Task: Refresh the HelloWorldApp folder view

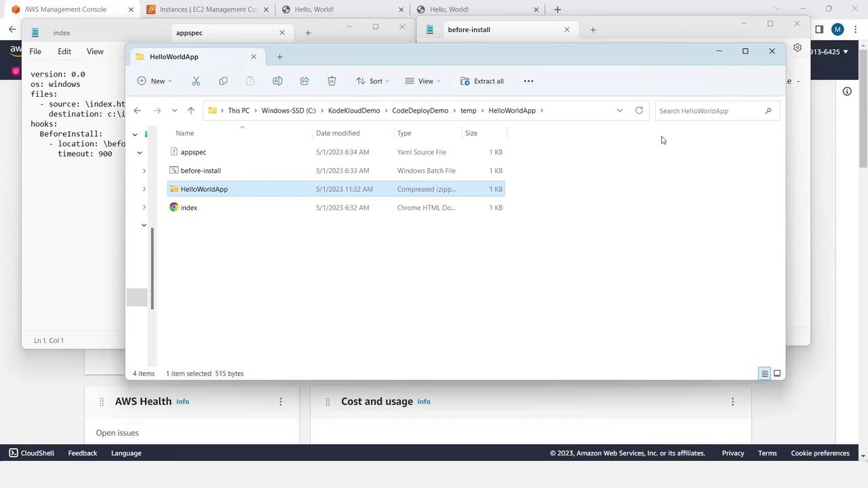Action: [639, 110]
